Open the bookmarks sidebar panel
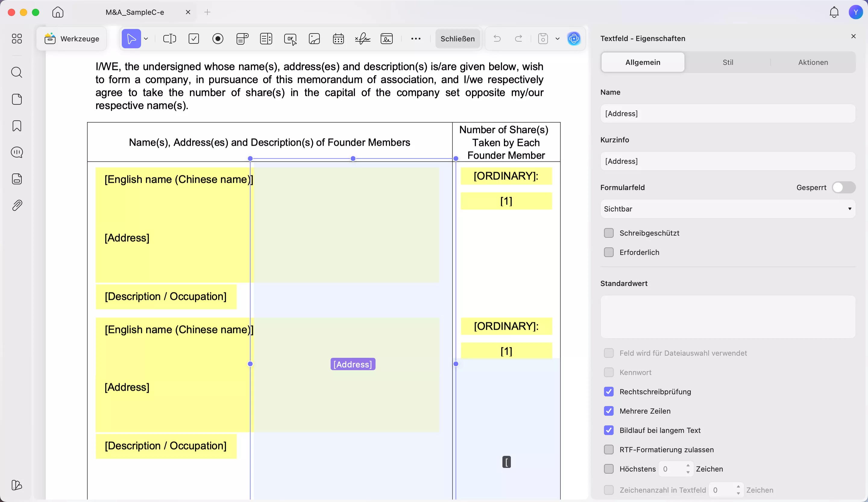This screenshot has width=868, height=502. [17, 126]
